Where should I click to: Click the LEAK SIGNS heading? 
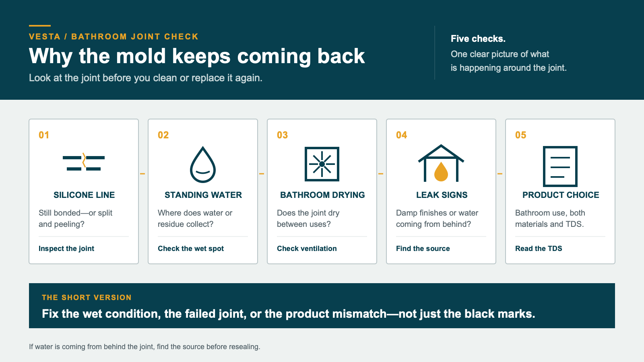(x=442, y=195)
